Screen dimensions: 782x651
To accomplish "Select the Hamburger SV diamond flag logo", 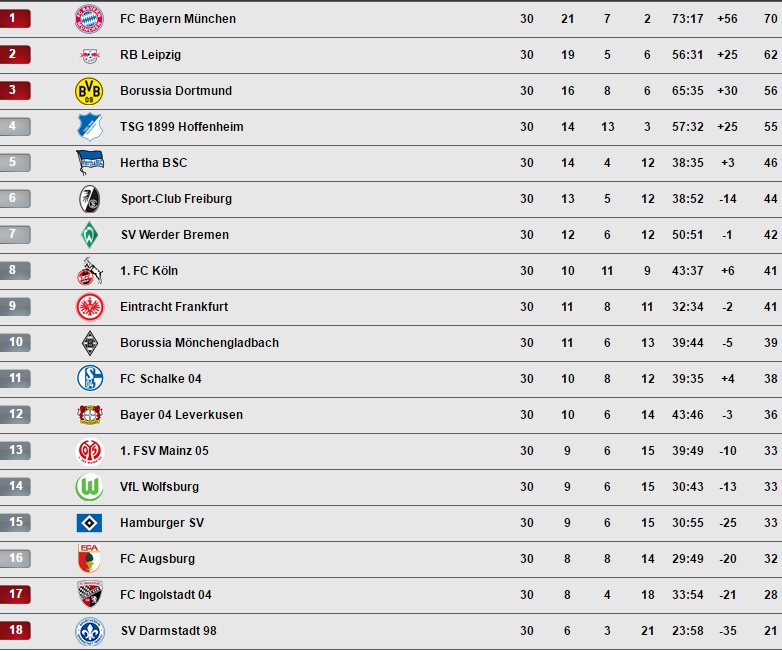I will pos(89,523).
